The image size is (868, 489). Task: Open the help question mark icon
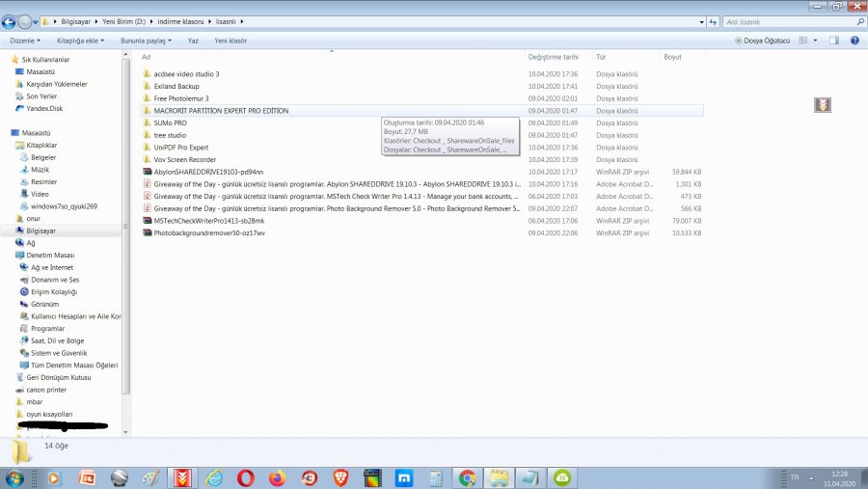[x=854, y=41]
